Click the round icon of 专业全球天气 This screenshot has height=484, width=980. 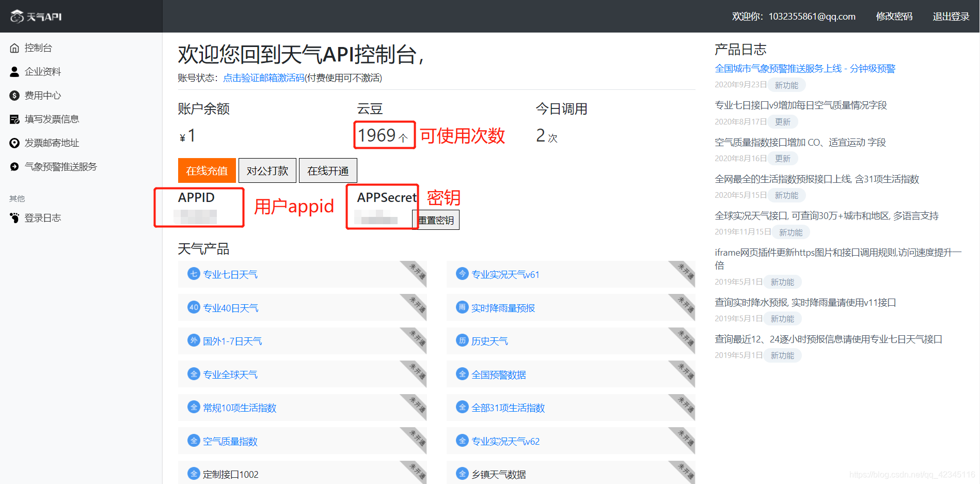point(194,374)
